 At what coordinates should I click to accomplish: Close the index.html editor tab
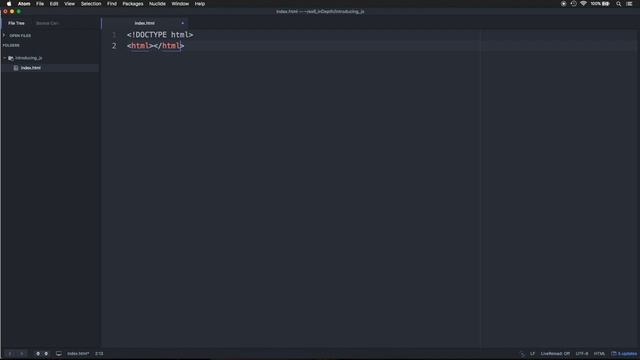click(182, 23)
